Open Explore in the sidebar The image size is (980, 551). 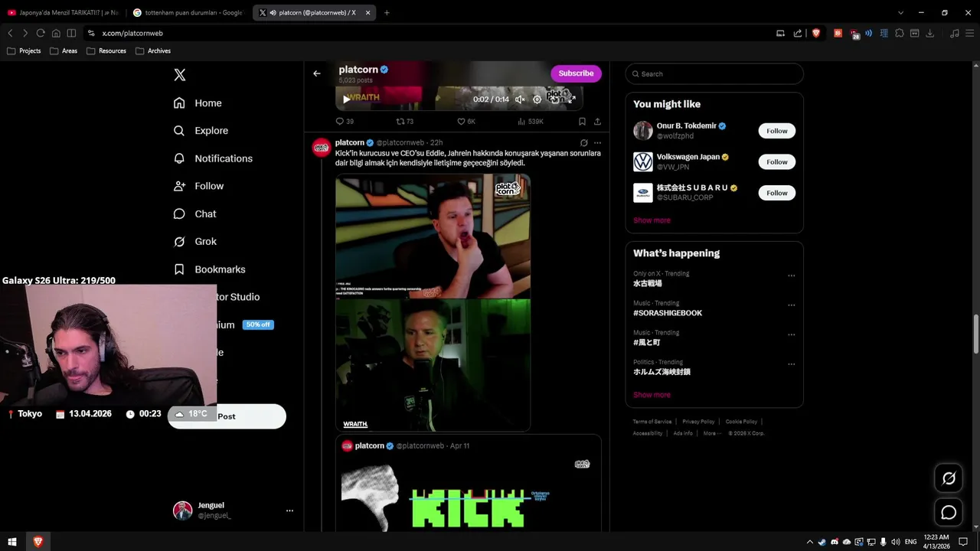pyautogui.click(x=201, y=131)
